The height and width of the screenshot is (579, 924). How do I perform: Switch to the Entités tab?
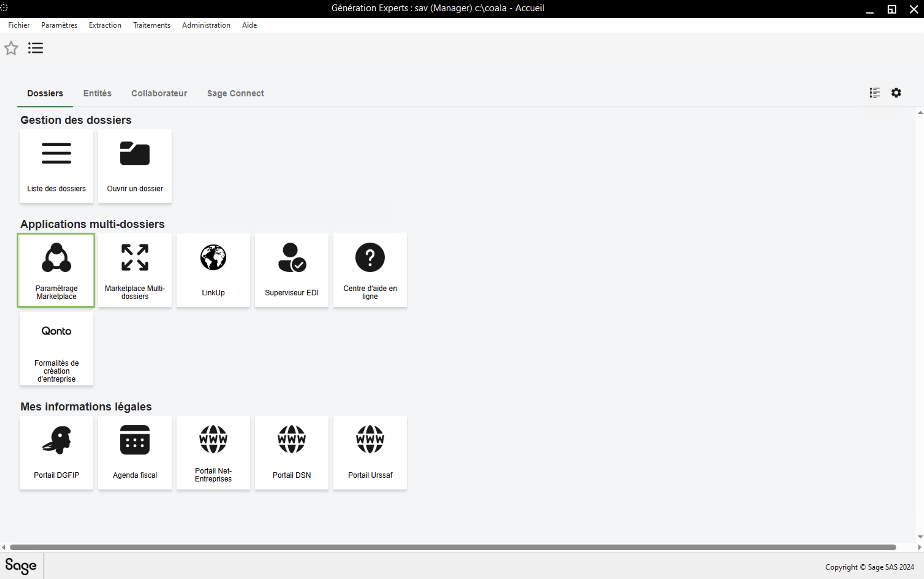(97, 93)
